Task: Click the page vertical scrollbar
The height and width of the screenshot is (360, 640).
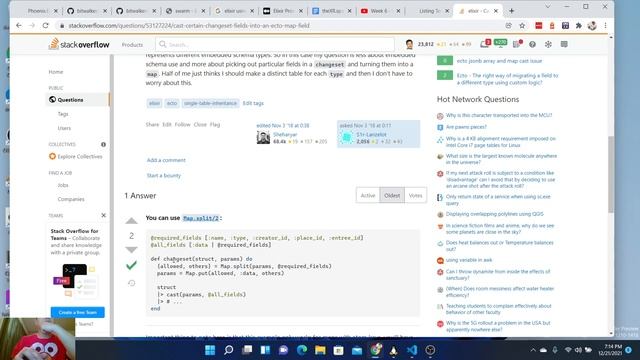Action: pyautogui.click(x=611, y=174)
